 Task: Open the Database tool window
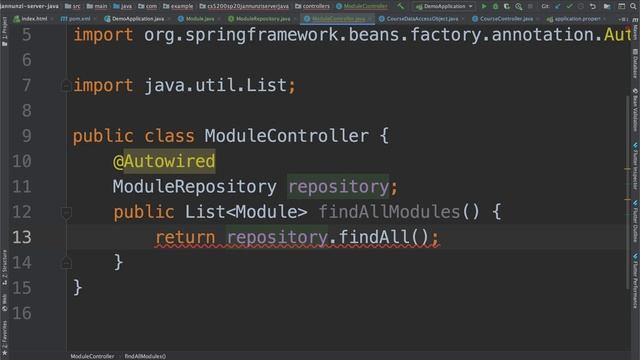click(636, 63)
